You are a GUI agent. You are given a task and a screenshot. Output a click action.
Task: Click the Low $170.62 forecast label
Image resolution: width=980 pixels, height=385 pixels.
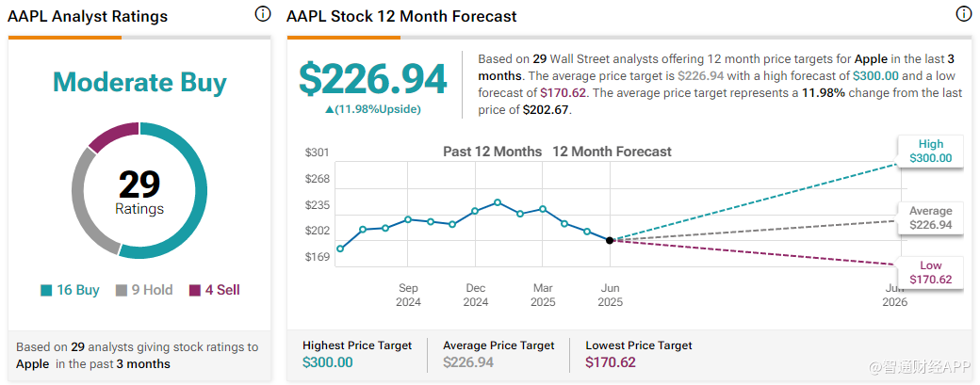[930, 272]
